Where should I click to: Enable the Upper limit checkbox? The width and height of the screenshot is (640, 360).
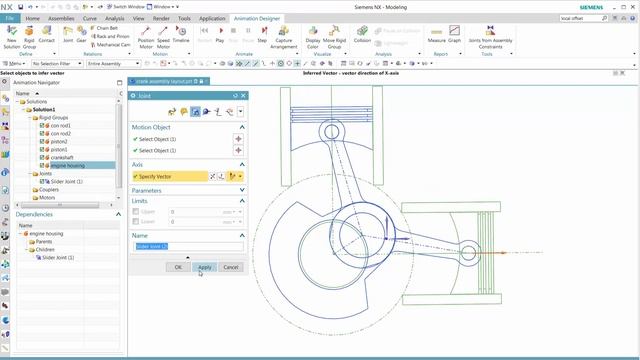click(136, 211)
